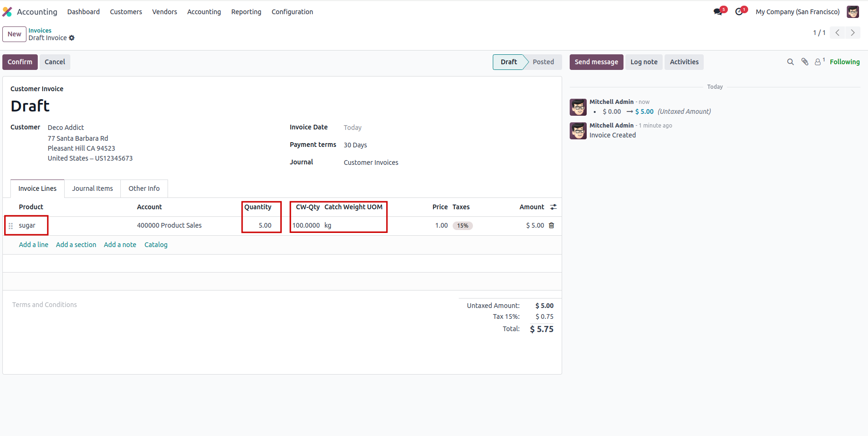Click the Cancel button
The image size is (868, 436).
click(x=55, y=62)
